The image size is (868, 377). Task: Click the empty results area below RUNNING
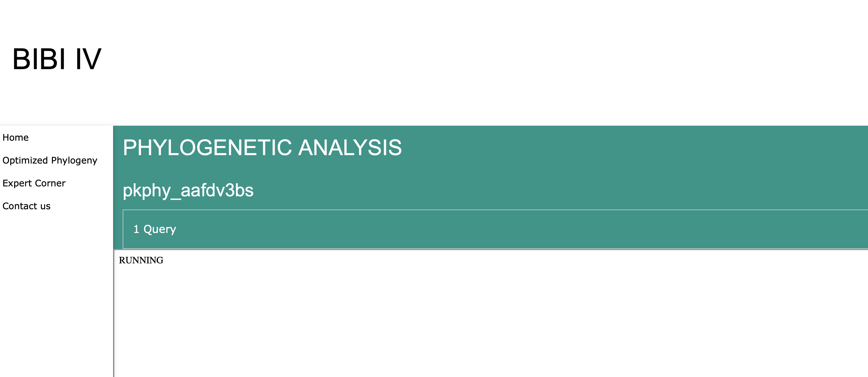click(x=472, y=320)
